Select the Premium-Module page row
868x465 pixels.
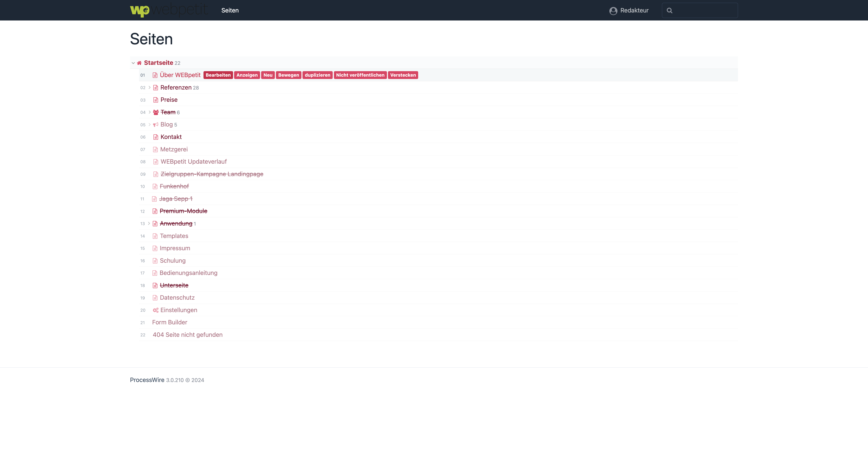coord(438,211)
